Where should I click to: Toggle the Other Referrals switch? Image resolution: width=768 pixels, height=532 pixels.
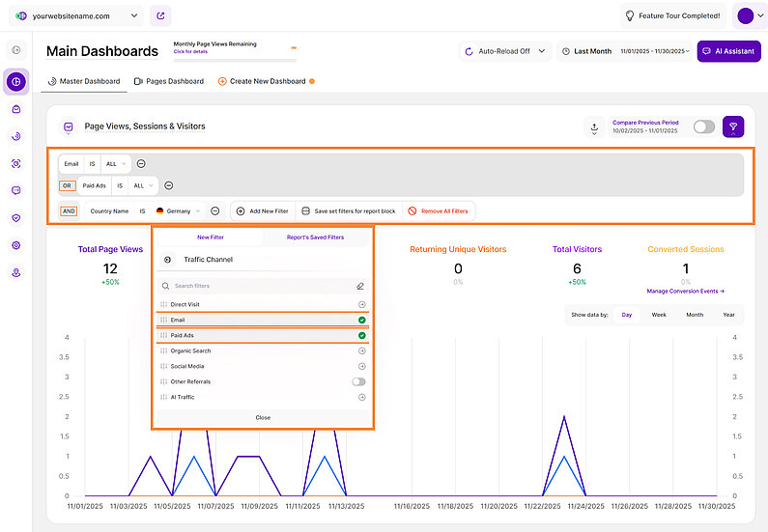(x=360, y=381)
